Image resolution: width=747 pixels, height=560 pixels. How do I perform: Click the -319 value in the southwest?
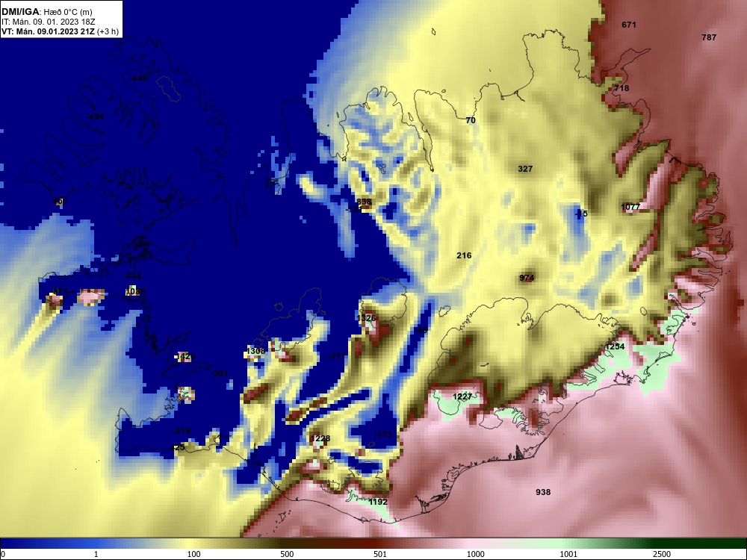(182, 431)
